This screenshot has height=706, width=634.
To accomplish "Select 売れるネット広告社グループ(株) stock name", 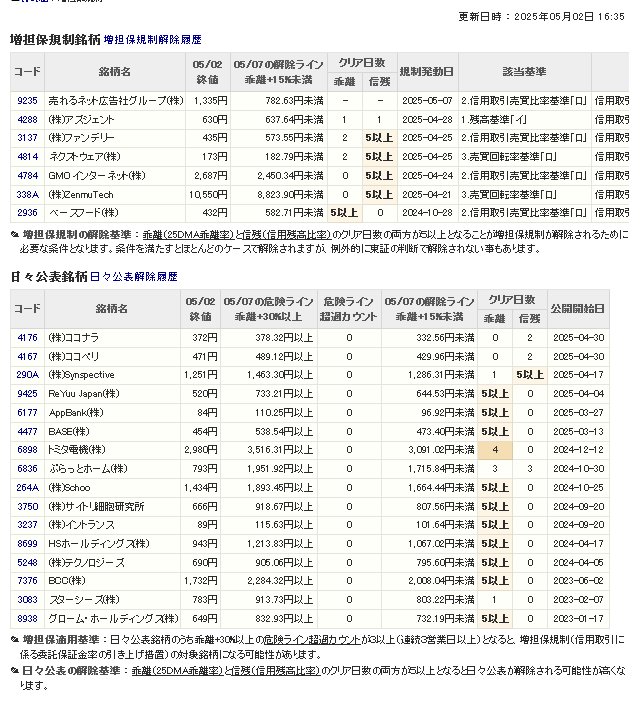I will [116, 101].
